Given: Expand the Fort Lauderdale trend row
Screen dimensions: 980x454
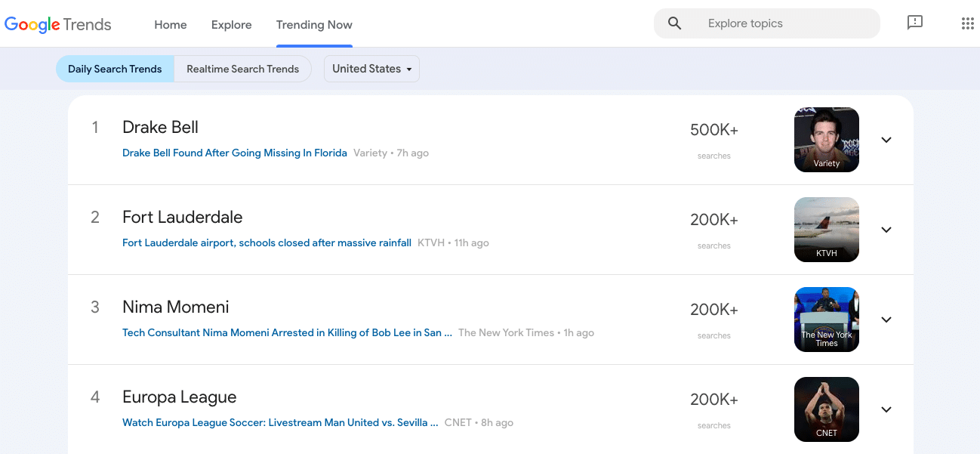Looking at the screenshot, I should click(886, 230).
